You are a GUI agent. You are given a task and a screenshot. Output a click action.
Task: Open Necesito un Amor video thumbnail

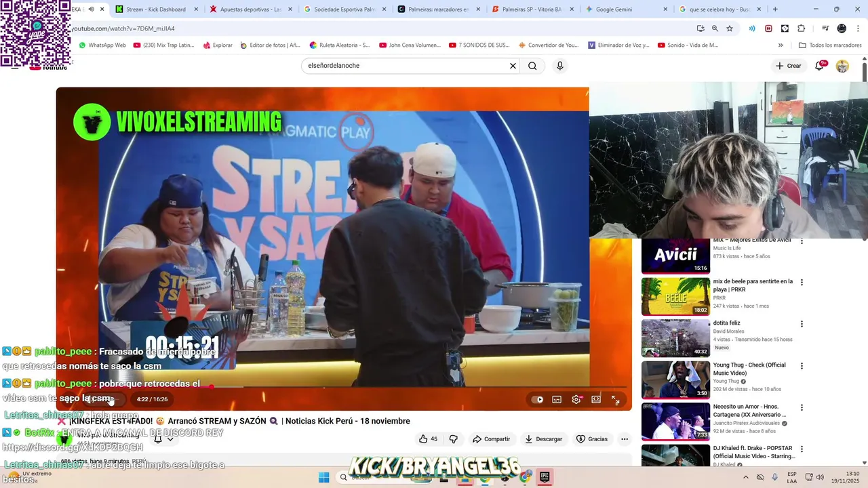pos(675,422)
